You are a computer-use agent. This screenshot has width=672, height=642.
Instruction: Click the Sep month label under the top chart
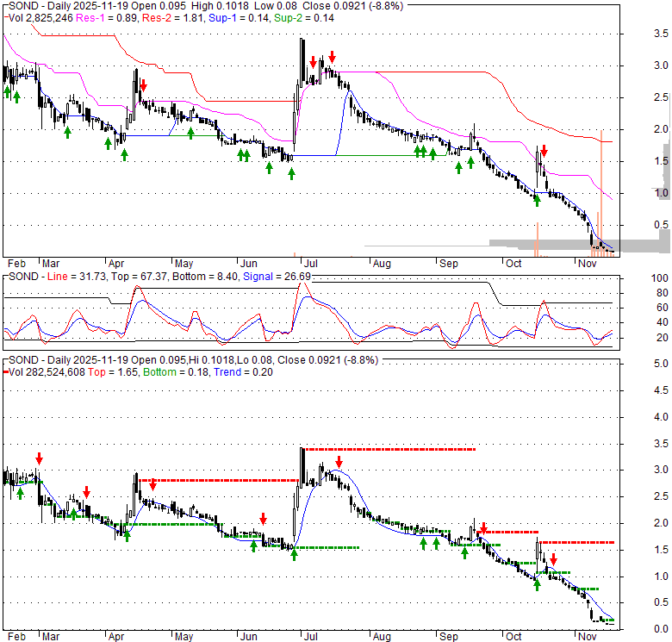coord(449,264)
